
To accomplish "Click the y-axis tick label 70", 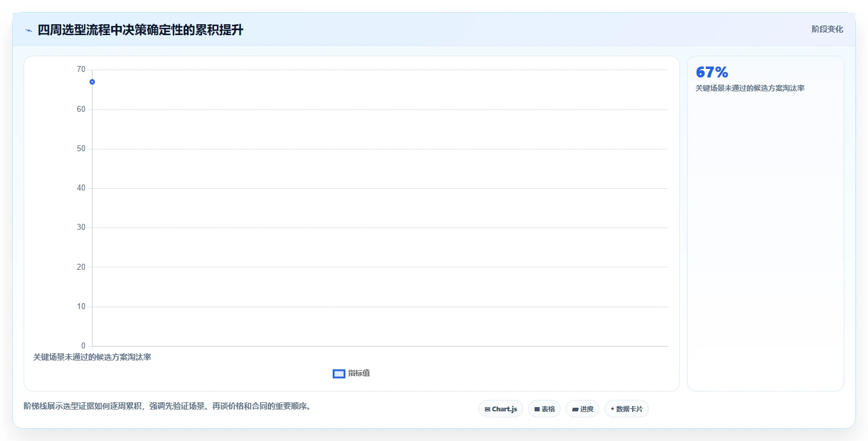I will [x=81, y=70].
